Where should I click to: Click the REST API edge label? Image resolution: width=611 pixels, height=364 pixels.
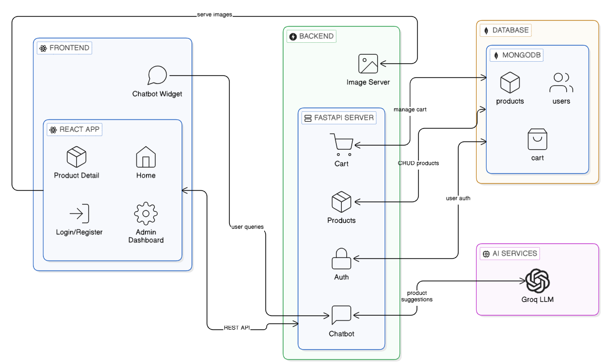[237, 328]
